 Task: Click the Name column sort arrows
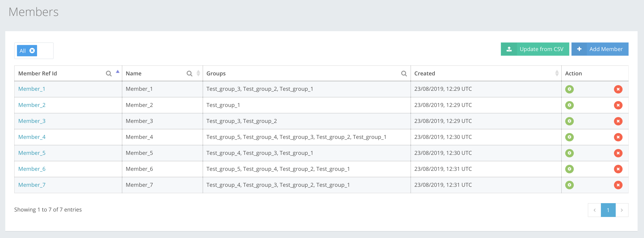[198, 73]
